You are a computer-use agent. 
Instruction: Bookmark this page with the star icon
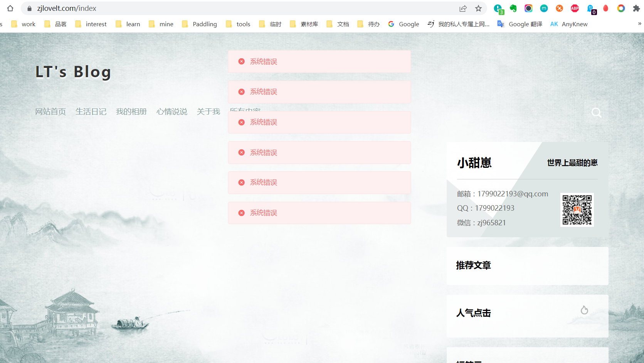(x=478, y=8)
